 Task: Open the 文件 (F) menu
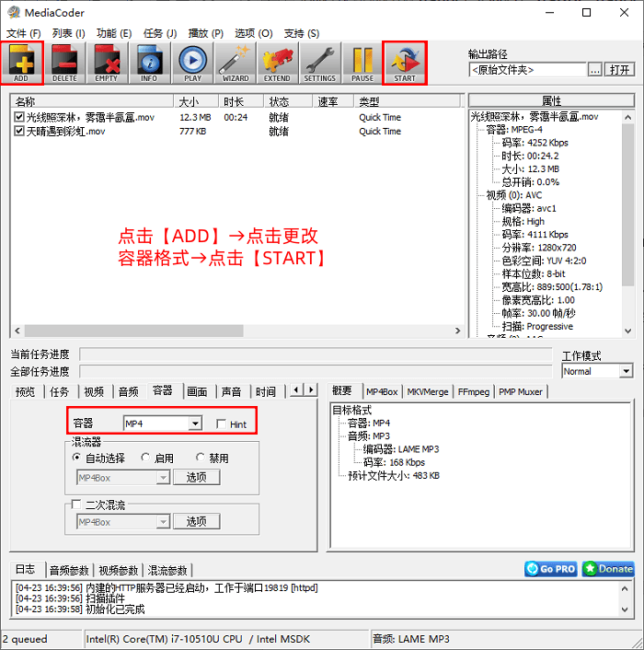(x=23, y=33)
